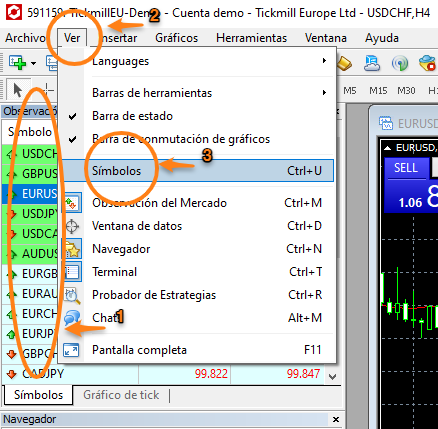This screenshot has height=429, width=438.
Task: Select the EURCHF symbol row
Action: pos(30,314)
